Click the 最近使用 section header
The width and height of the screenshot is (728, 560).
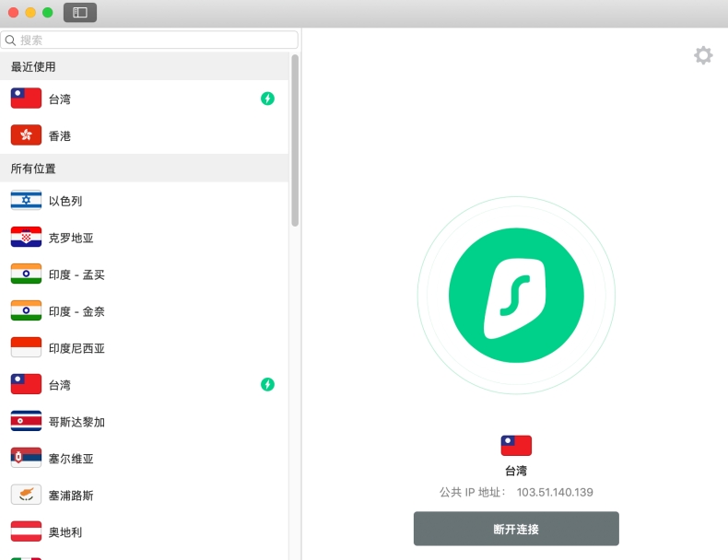click(144, 66)
